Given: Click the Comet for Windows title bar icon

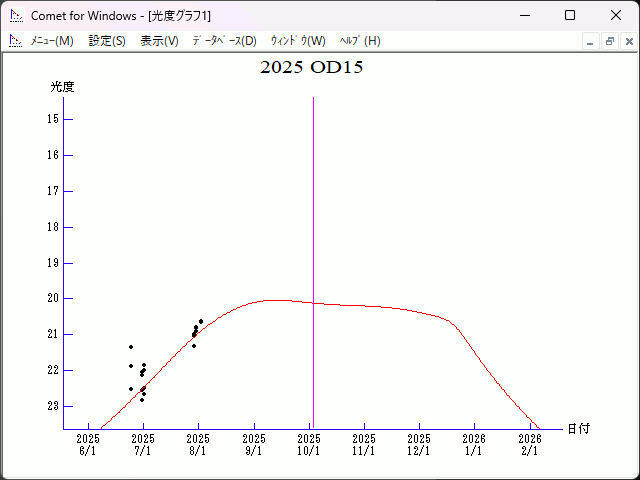Looking at the screenshot, I should 15,15.
